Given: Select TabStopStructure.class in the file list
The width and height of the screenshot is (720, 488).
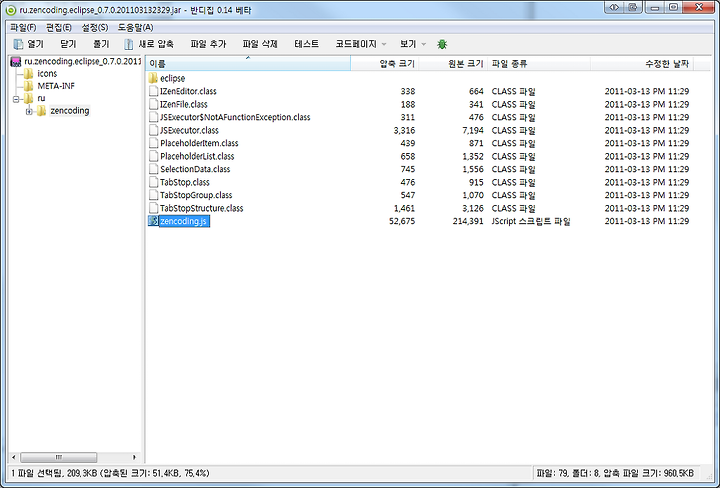Looking at the screenshot, I should pos(202,208).
